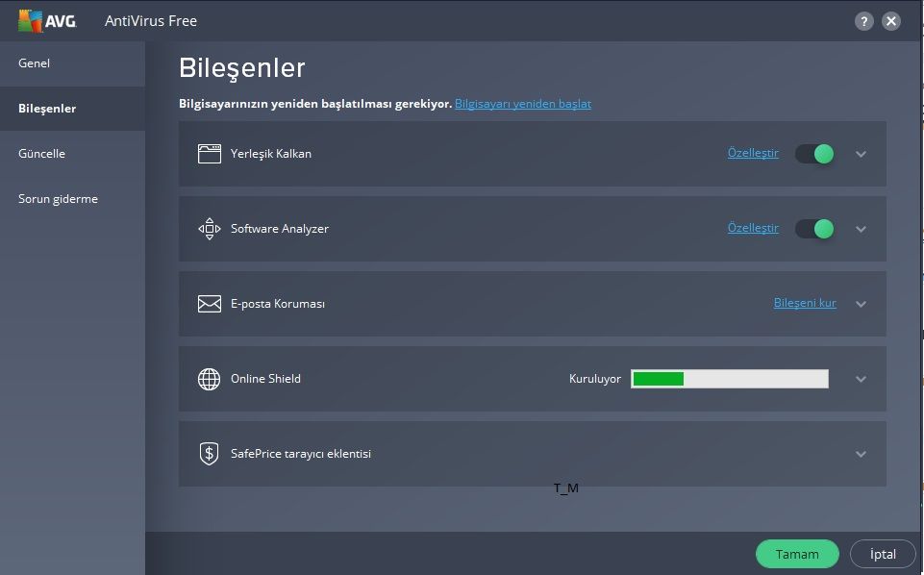This screenshot has height=575, width=924.
Task: Click the SafePrice tarayıcı eklentisi label
Action: (x=301, y=454)
